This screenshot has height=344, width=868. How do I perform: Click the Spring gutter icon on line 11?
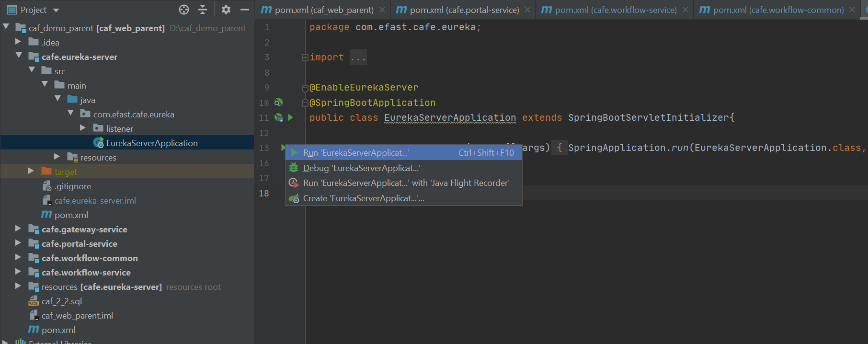[x=278, y=117]
